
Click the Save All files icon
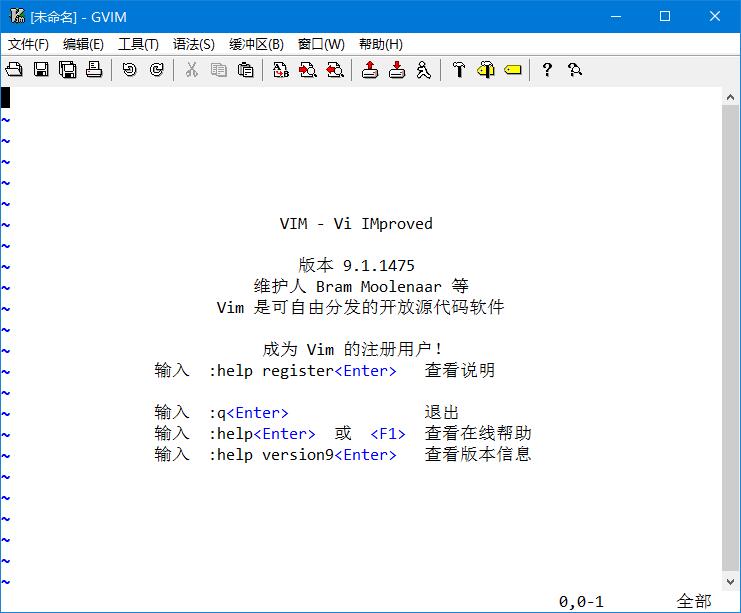[68, 70]
